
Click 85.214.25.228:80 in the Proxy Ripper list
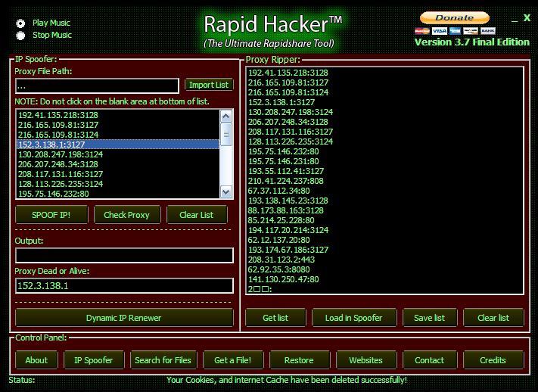click(x=281, y=220)
